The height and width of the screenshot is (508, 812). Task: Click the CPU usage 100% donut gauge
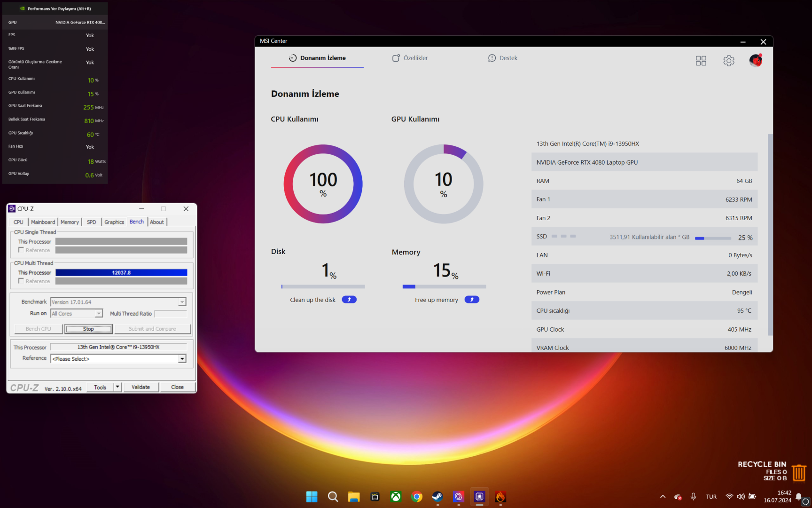point(323,184)
